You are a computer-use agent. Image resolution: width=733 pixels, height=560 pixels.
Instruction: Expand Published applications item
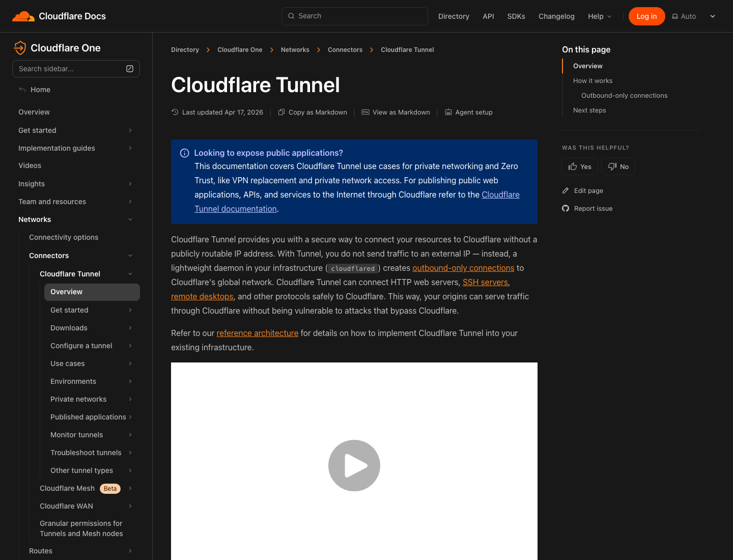tap(130, 417)
